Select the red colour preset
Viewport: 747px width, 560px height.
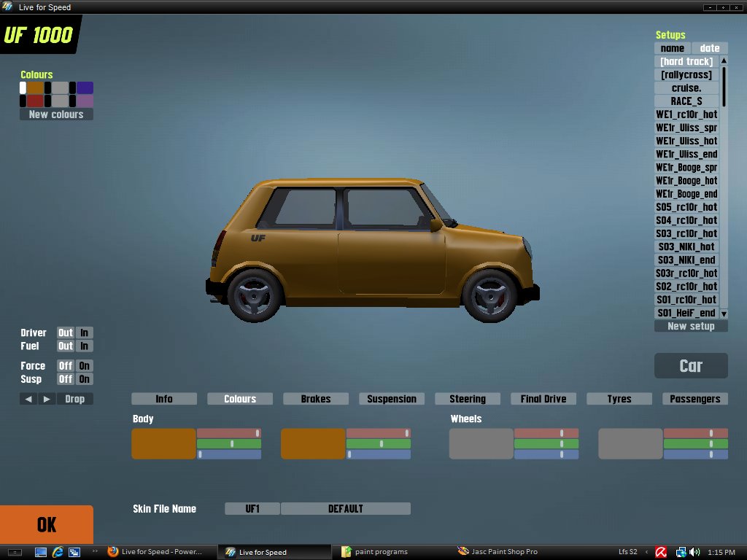[x=35, y=101]
